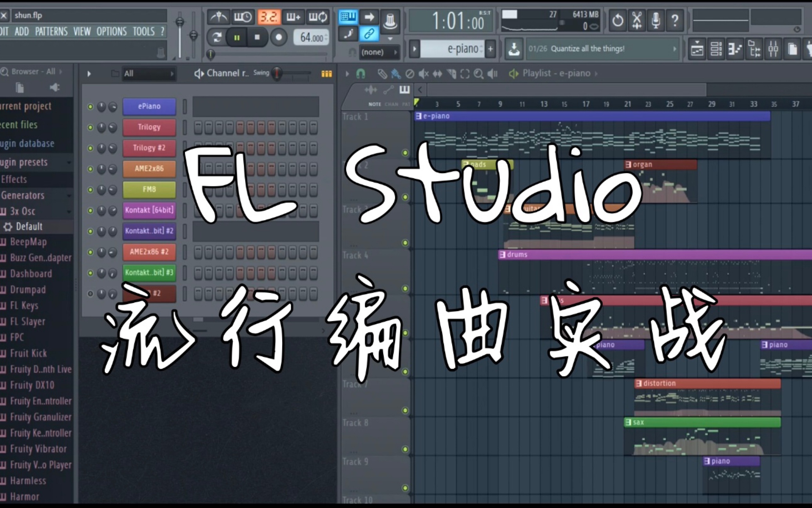Screen dimensions: 812x508
Task: Click the Stop button in transport
Action: tap(258, 38)
